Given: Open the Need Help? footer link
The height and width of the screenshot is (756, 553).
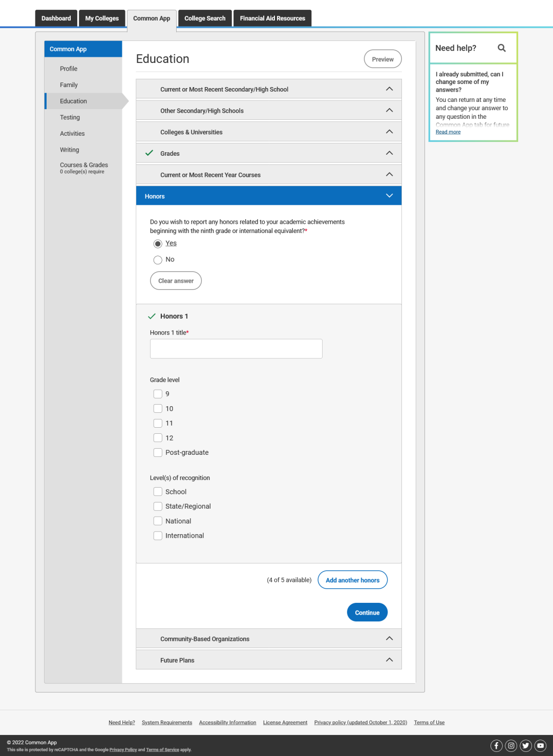Looking at the screenshot, I should pos(122,723).
